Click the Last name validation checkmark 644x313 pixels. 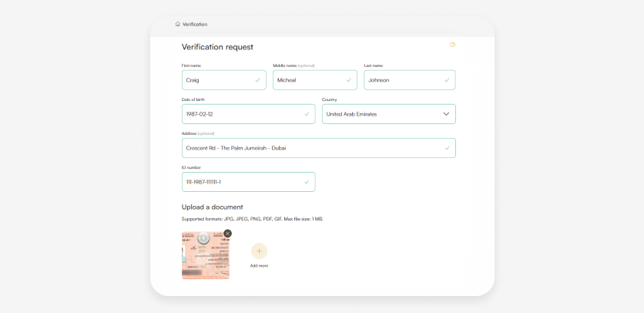pyautogui.click(x=447, y=80)
